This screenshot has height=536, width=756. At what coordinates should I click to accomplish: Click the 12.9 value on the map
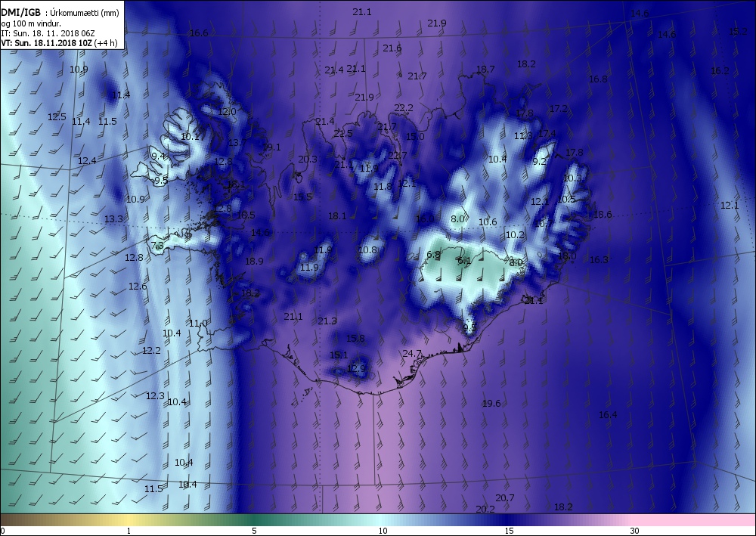356,369
